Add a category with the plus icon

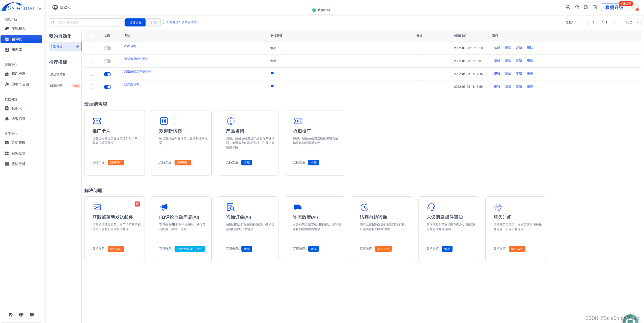tap(78, 47)
